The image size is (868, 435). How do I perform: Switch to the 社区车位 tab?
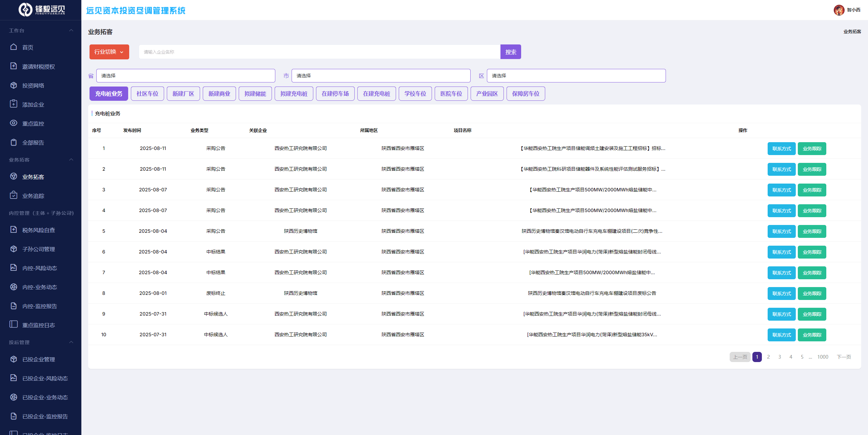147,94
